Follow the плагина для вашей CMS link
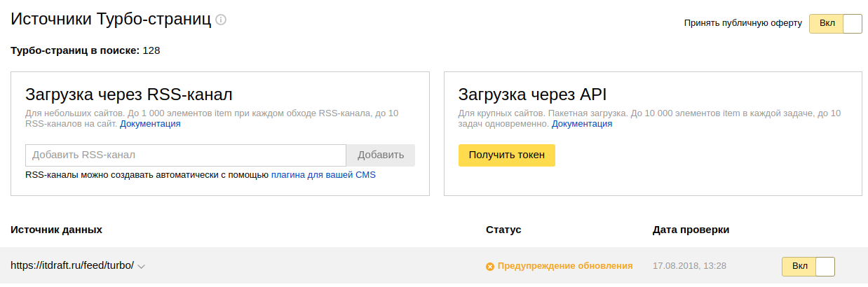 pyautogui.click(x=323, y=175)
